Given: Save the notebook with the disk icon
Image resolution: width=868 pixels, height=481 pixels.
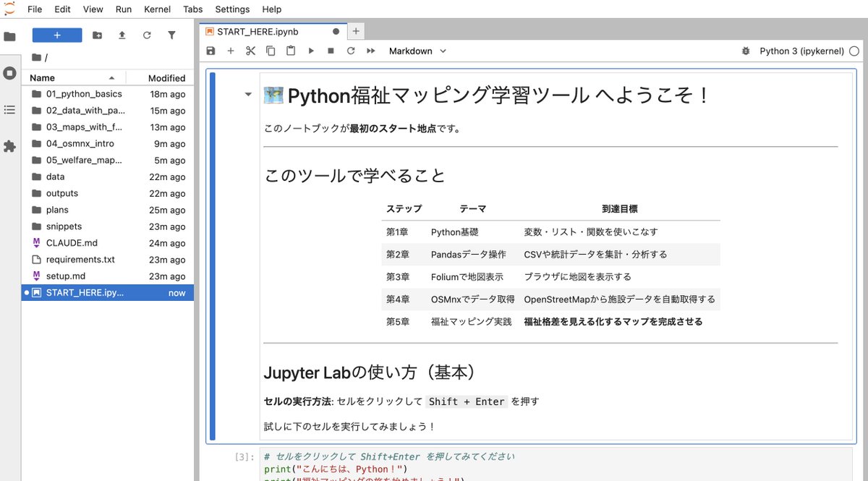Looking at the screenshot, I should [x=210, y=51].
